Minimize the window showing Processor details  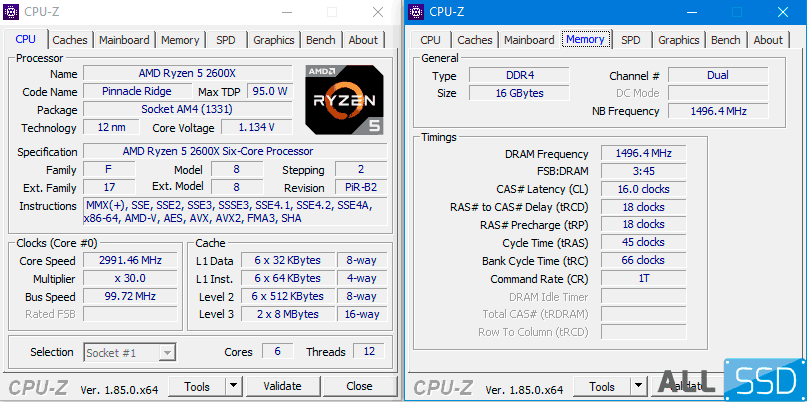click(x=287, y=12)
